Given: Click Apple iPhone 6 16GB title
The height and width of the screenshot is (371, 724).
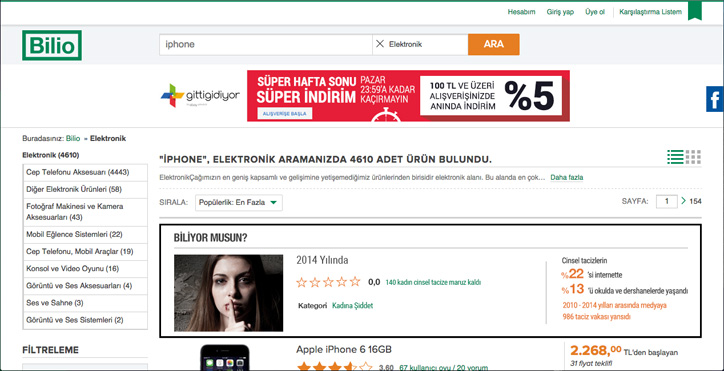Looking at the screenshot, I should click(x=344, y=349).
